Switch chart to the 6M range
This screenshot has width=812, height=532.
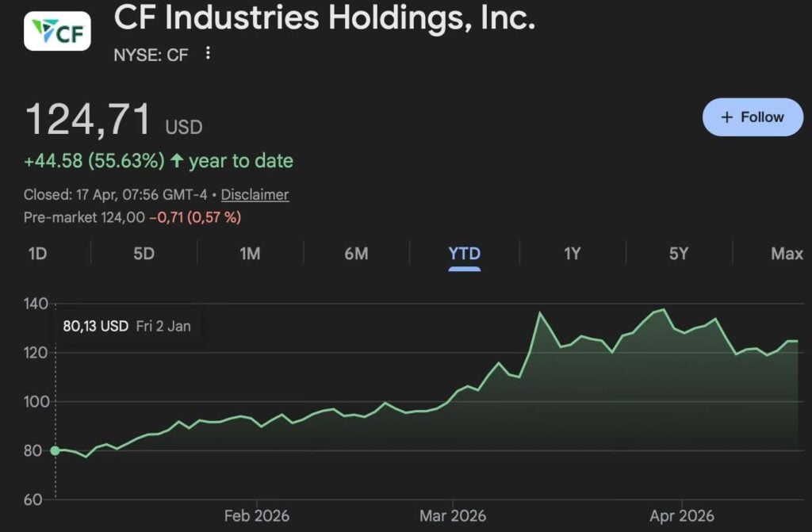pyautogui.click(x=356, y=254)
